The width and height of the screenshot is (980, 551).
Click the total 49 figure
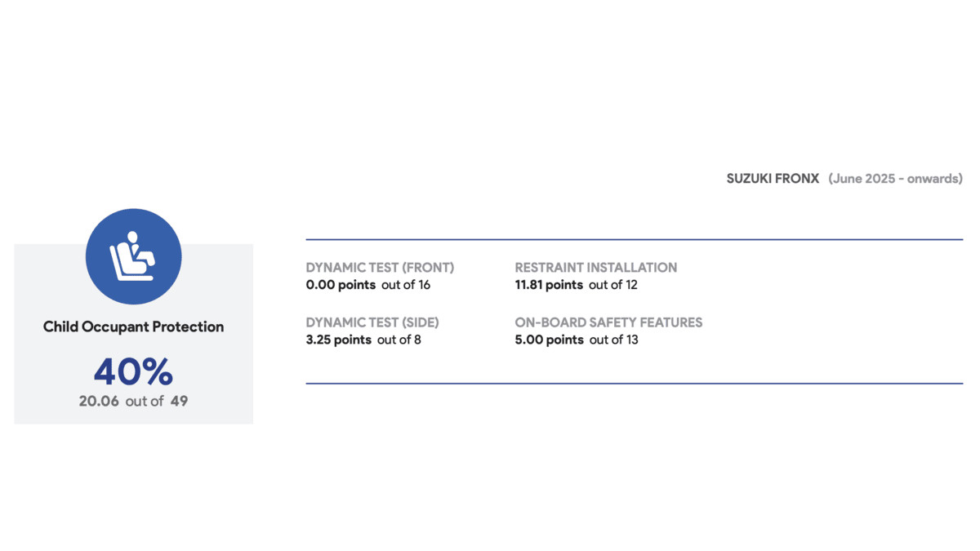click(x=179, y=401)
